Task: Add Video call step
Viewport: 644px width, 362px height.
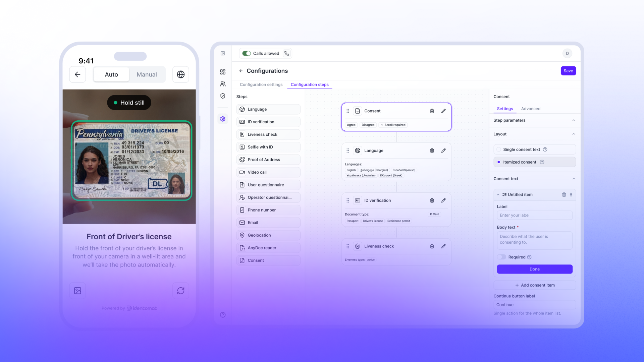Action: (268, 172)
